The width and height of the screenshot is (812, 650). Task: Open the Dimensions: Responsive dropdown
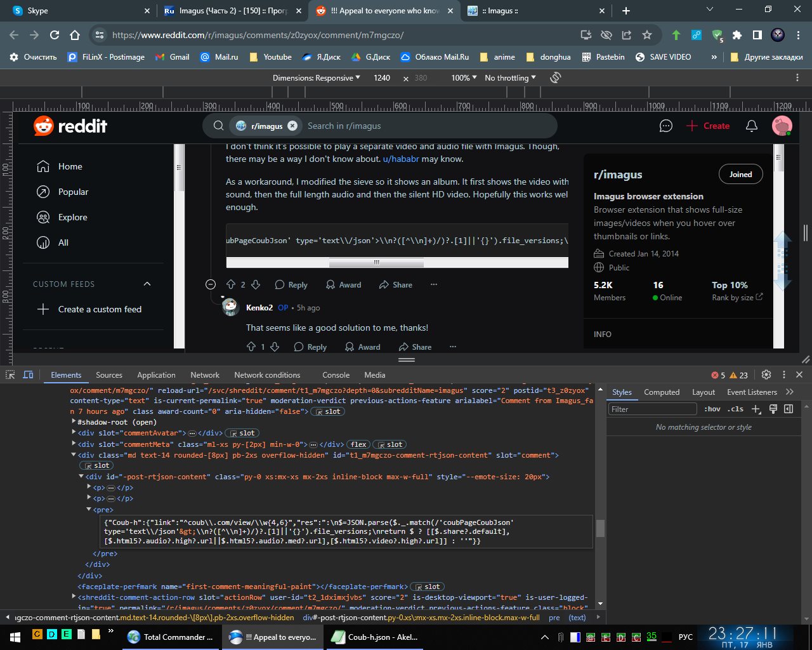(316, 77)
